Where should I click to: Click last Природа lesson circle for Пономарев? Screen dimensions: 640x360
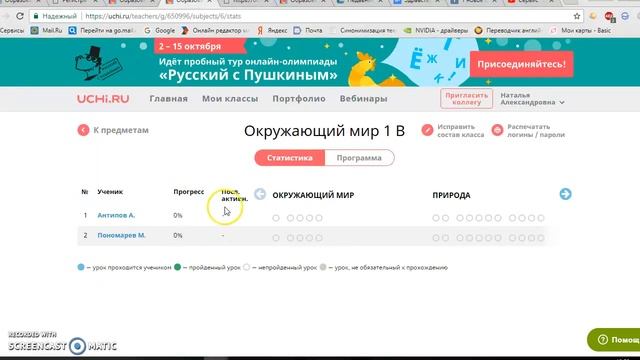(541, 238)
